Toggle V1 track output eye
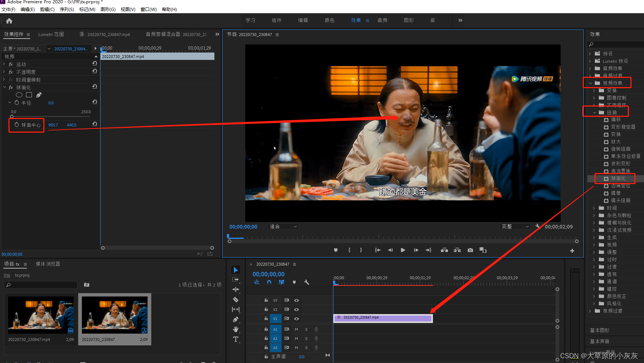The height and width of the screenshot is (363, 644). click(x=296, y=319)
